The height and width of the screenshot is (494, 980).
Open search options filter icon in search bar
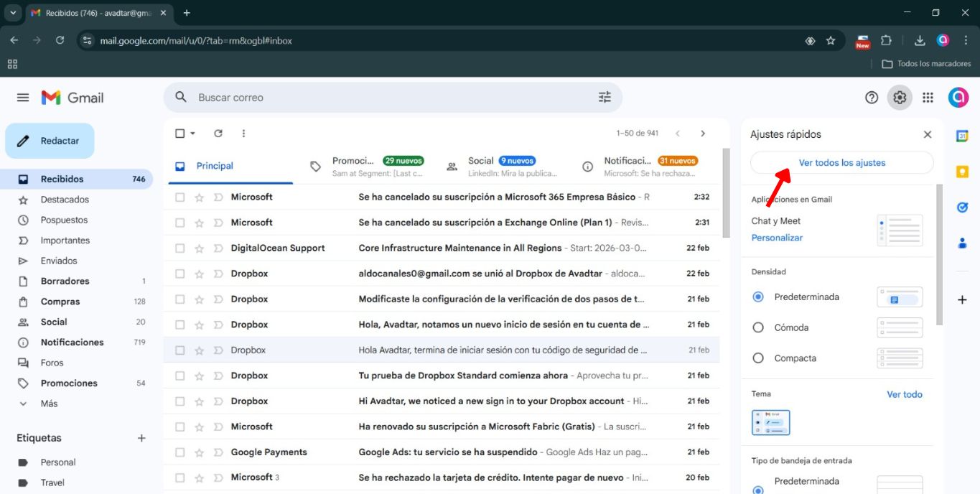[605, 97]
